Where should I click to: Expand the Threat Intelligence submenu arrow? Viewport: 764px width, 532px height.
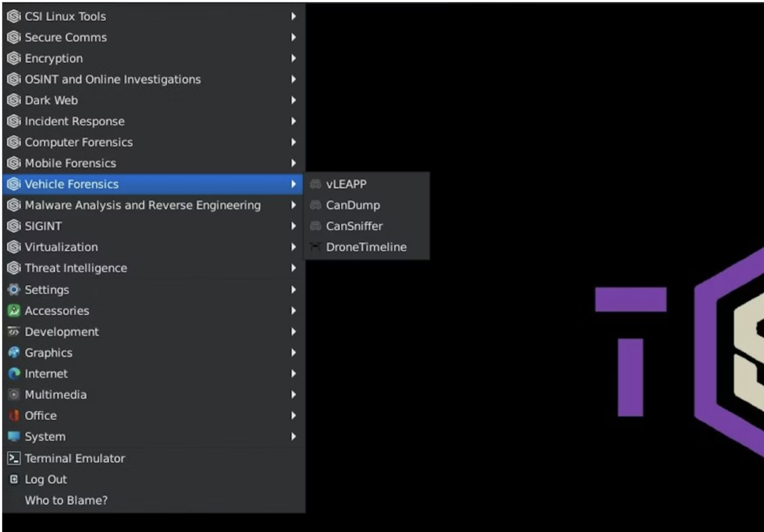pos(293,268)
